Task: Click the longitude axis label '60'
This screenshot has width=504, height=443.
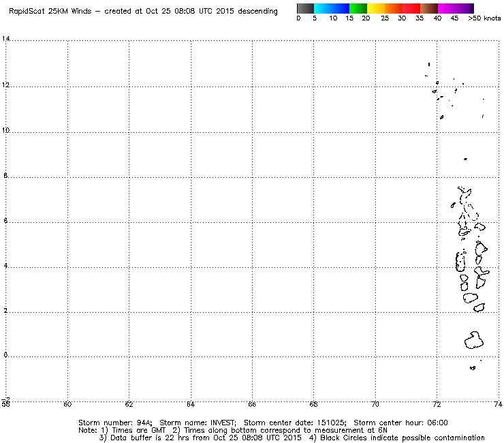Action: pyautogui.click(x=67, y=404)
